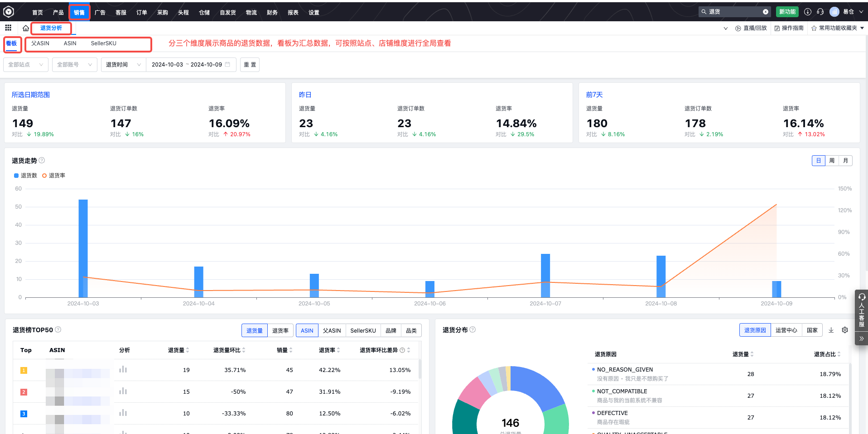Viewport: 868px width, 434px height.
Task: Switch return distribution to 国家 view
Action: (x=812, y=330)
